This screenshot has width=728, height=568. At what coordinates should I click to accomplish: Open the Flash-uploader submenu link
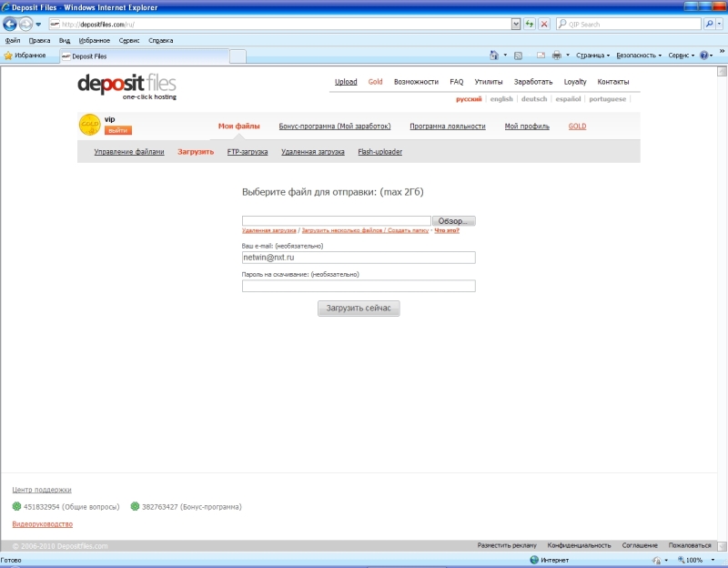coord(379,152)
